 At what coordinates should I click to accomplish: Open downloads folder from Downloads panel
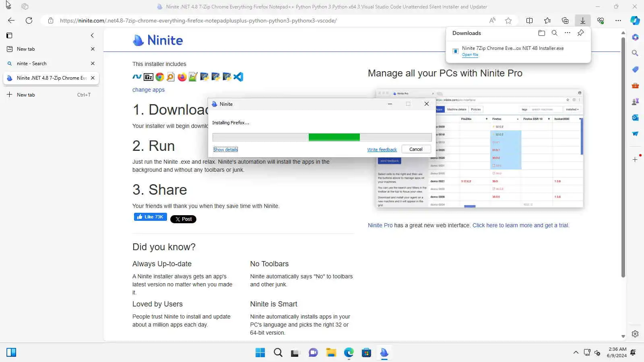(x=542, y=33)
